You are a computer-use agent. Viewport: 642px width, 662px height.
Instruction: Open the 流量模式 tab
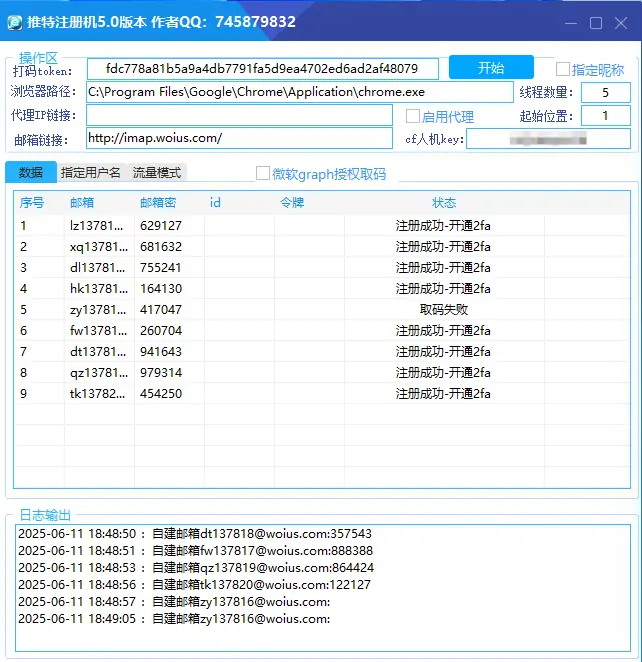point(157,172)
